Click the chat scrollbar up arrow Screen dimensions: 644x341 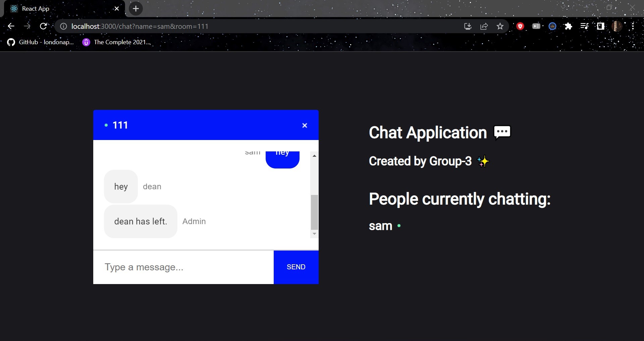tap(314, 156)
